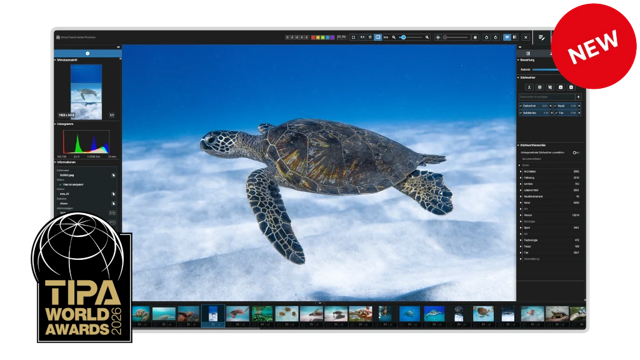Uncheck the second keyword checkbox in the right column

[555, 113]
